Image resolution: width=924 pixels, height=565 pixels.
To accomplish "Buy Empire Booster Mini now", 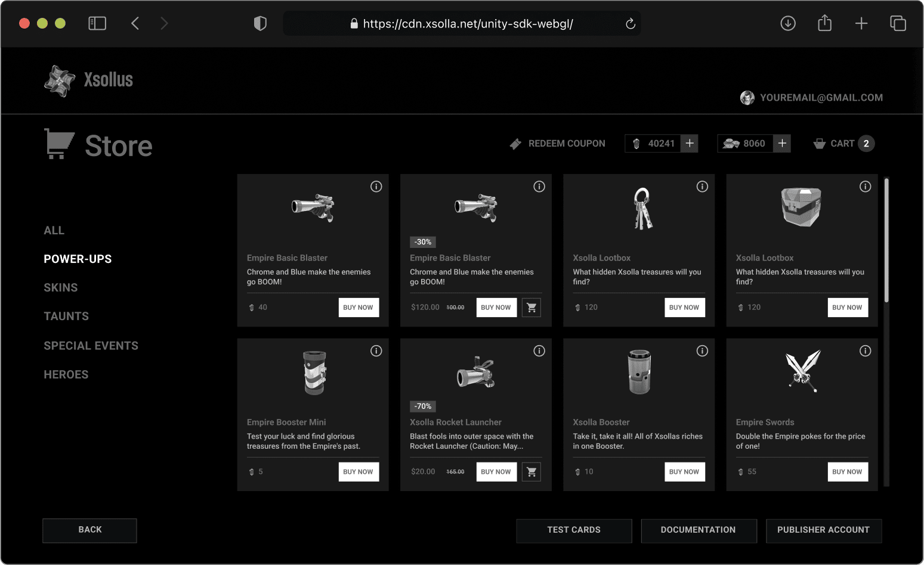I will 359,472.
